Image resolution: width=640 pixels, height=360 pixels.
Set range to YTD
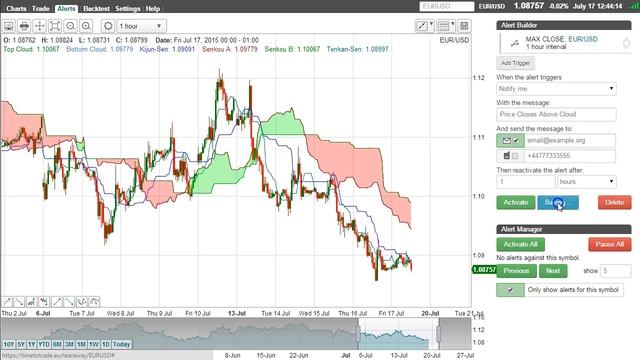pyautogui.click(x=44, y=344)
